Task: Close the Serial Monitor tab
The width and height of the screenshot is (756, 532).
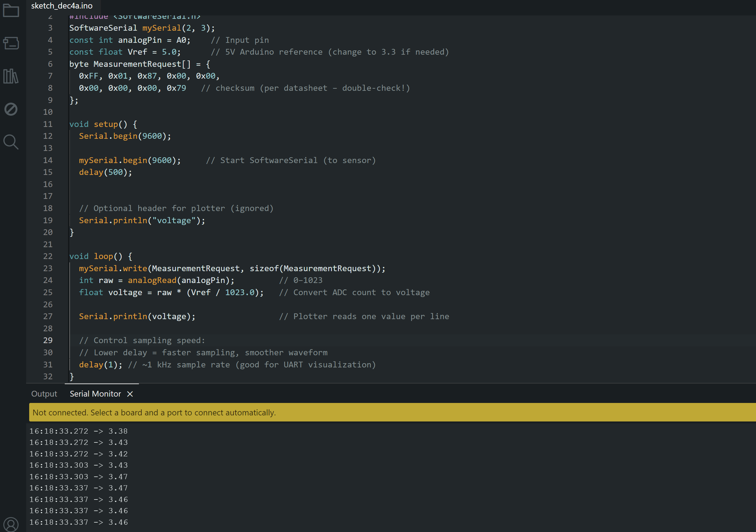Action: (x=130, y=394)
